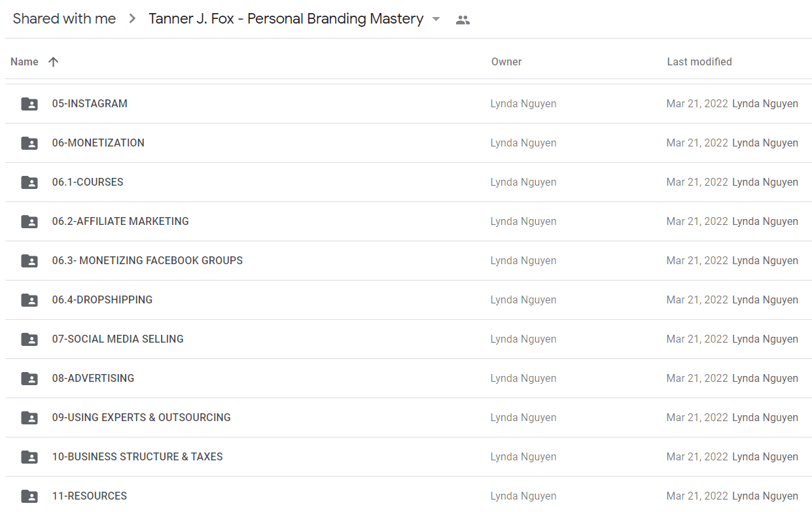
Task: Reverse sort direction with the Name arrow
Action: coord(54,61)
